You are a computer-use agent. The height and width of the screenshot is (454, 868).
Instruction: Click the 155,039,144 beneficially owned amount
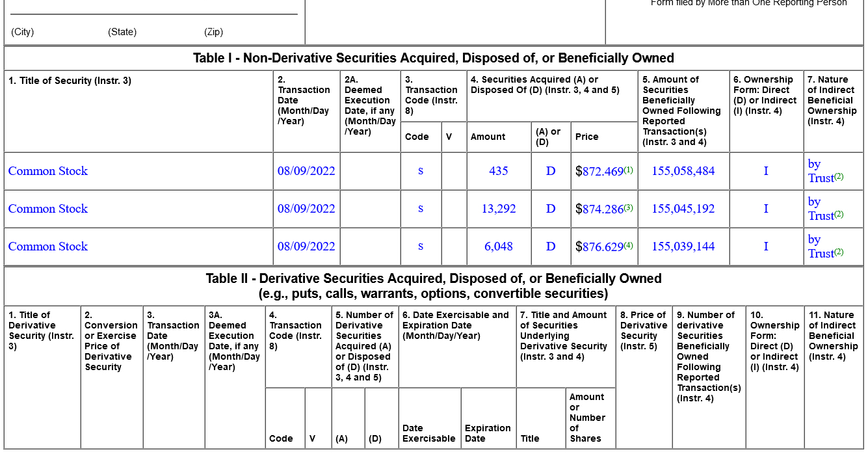tap(683, 247)
